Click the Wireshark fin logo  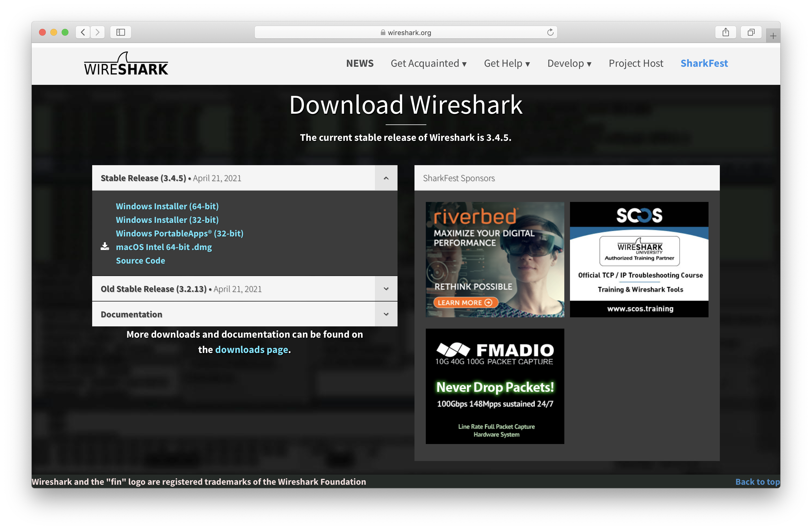pos(126,64)
